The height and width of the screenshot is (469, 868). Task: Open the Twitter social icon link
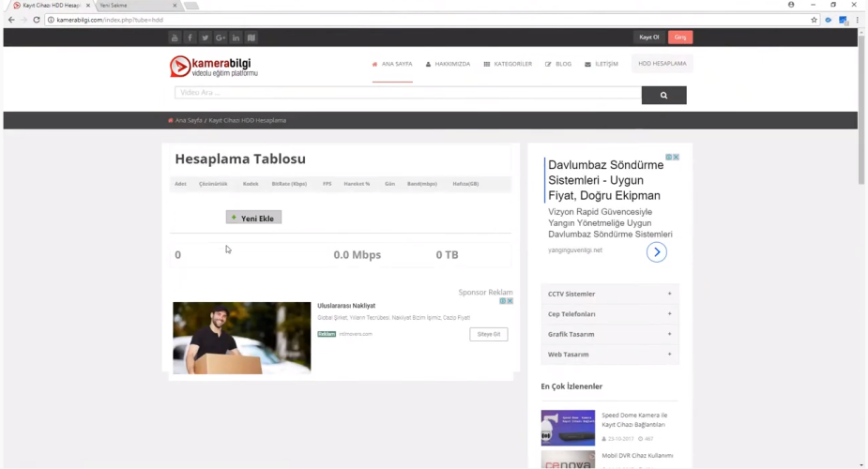click(206, 38)
